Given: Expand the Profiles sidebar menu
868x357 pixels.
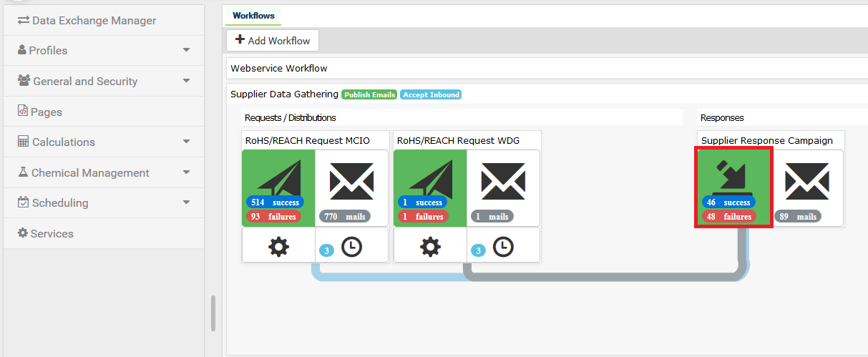Looking at the screenshot, I should click(x=104, y=51).
